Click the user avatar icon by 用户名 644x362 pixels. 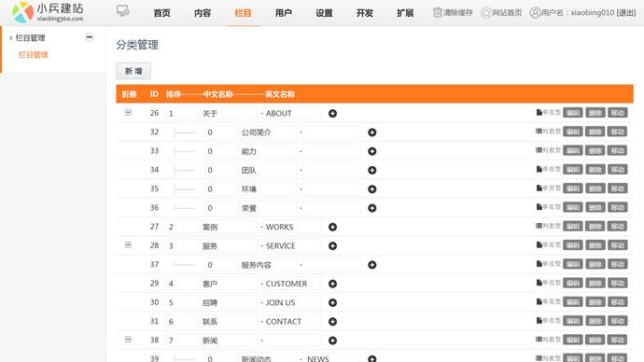tap(535, 13)
